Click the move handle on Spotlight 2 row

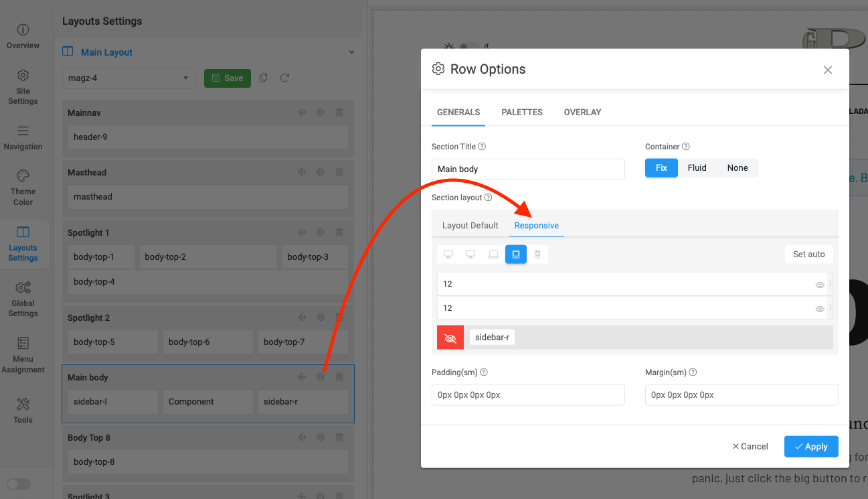[302, 317]
